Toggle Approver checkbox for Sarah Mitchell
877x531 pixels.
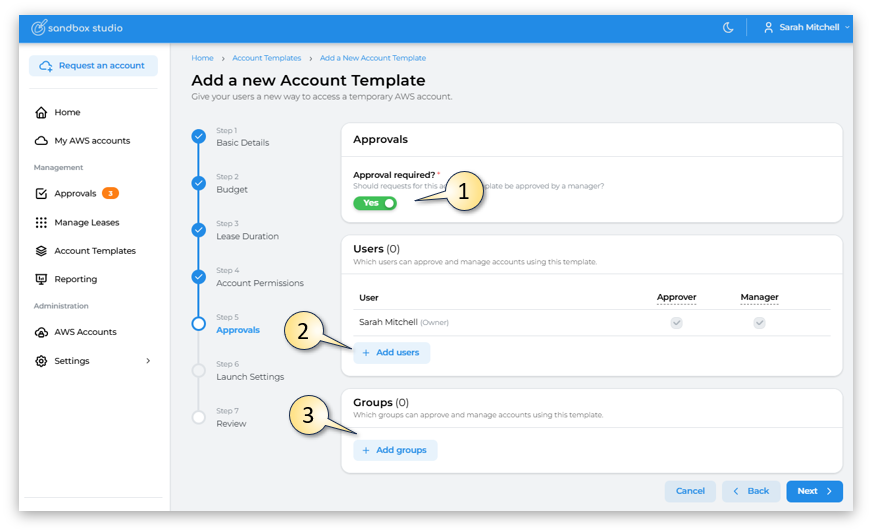676,323
